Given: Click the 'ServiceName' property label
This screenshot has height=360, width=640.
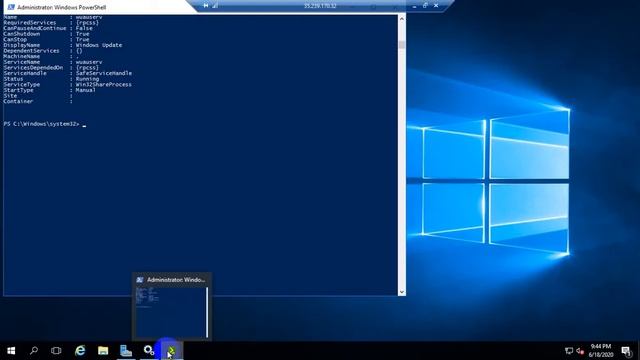Looking at the screenshot, I should [22, 62].
